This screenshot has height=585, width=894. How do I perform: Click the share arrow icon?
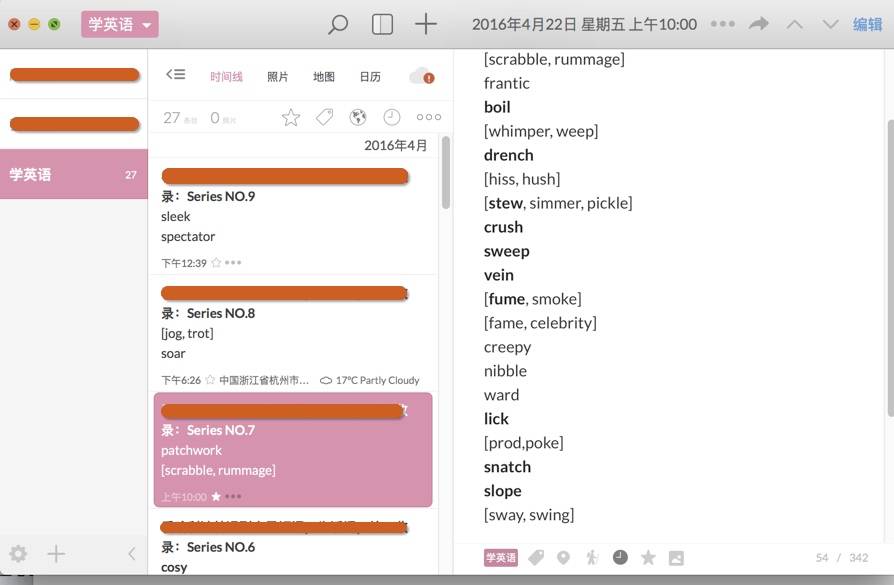point(759,24)
